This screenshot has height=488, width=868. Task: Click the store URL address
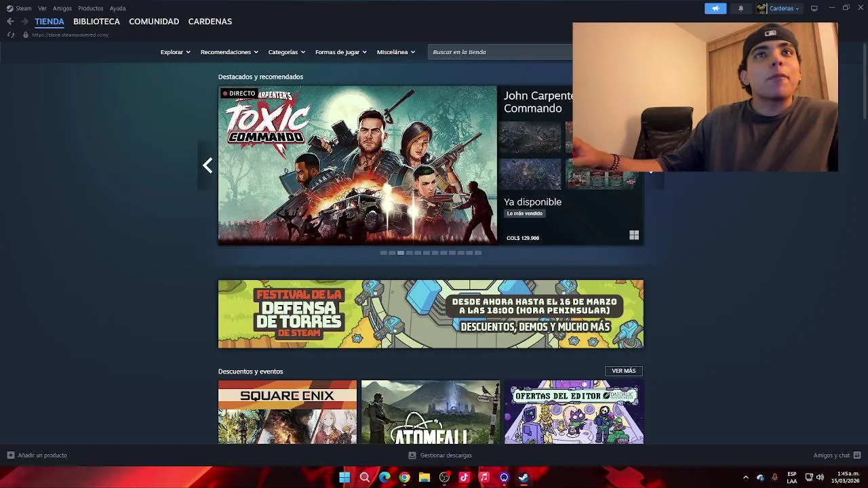(70, 35)
